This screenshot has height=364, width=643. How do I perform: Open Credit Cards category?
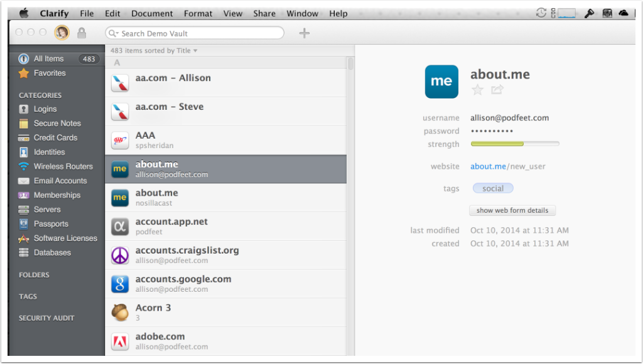pyautogui.click(x=55, y=137)
